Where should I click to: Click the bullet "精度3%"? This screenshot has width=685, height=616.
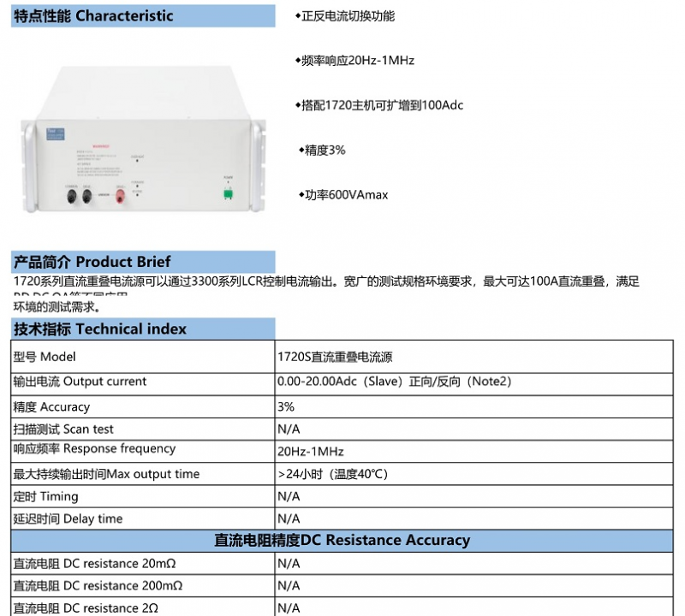[322, 151]
